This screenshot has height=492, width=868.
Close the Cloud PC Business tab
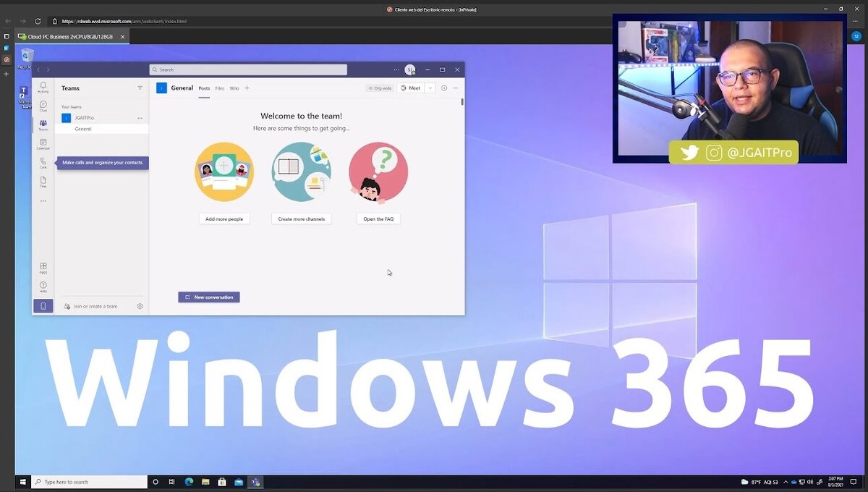click(x=122, y=36)
